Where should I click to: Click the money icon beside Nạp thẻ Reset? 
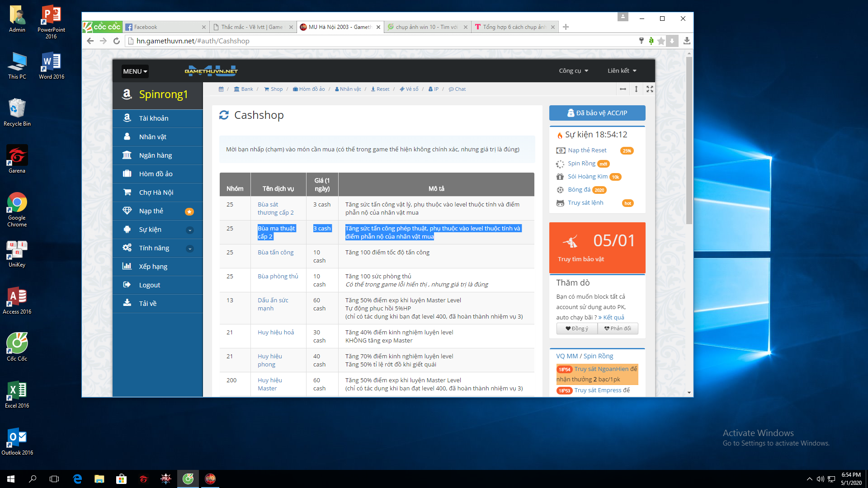pyautogui.click(x=561, y=150)
